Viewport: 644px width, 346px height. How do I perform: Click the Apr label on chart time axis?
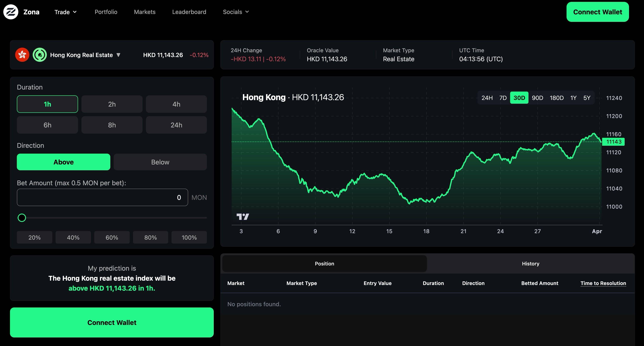click(597, 231)
